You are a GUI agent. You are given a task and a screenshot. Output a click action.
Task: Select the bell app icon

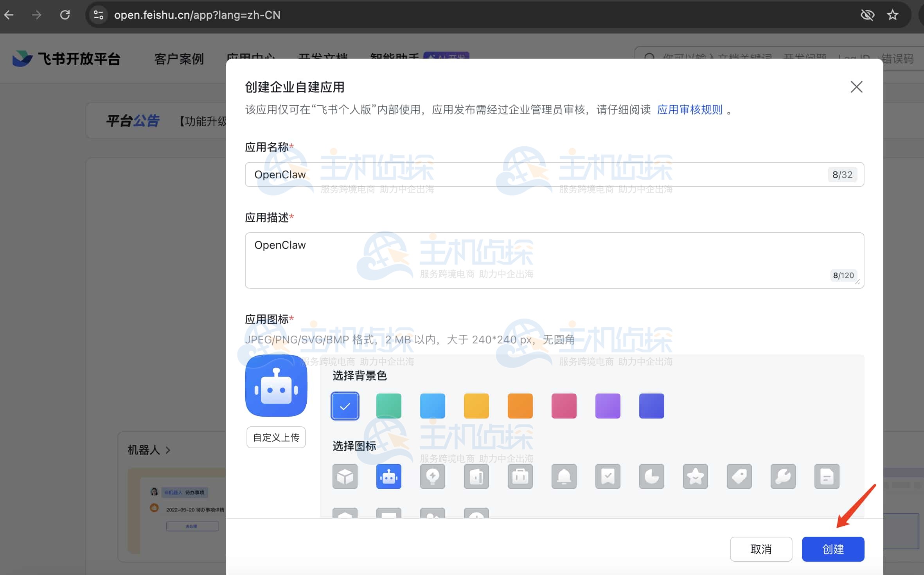click(x=564, y=476)
